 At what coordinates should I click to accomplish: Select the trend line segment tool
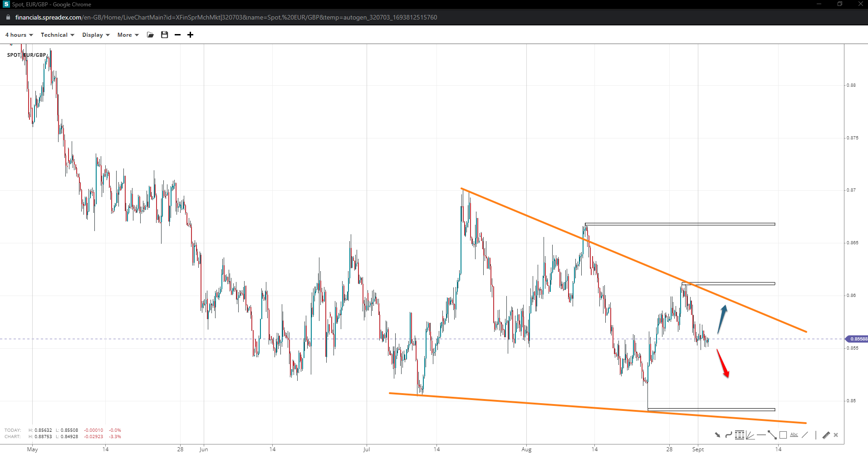(772, 435)
